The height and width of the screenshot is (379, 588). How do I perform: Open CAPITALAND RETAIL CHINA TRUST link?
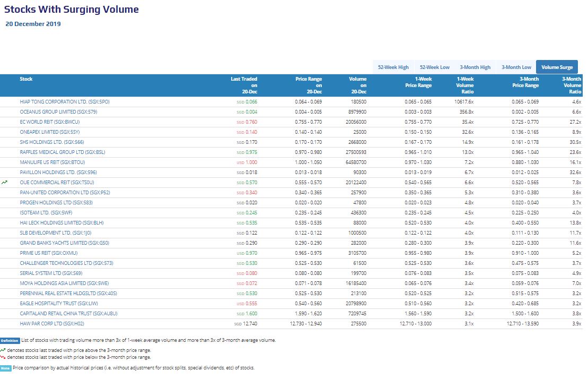click(68, 314)
